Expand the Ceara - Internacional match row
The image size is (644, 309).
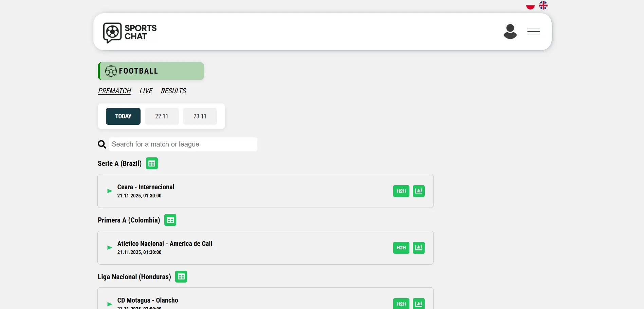coord(110,191)
